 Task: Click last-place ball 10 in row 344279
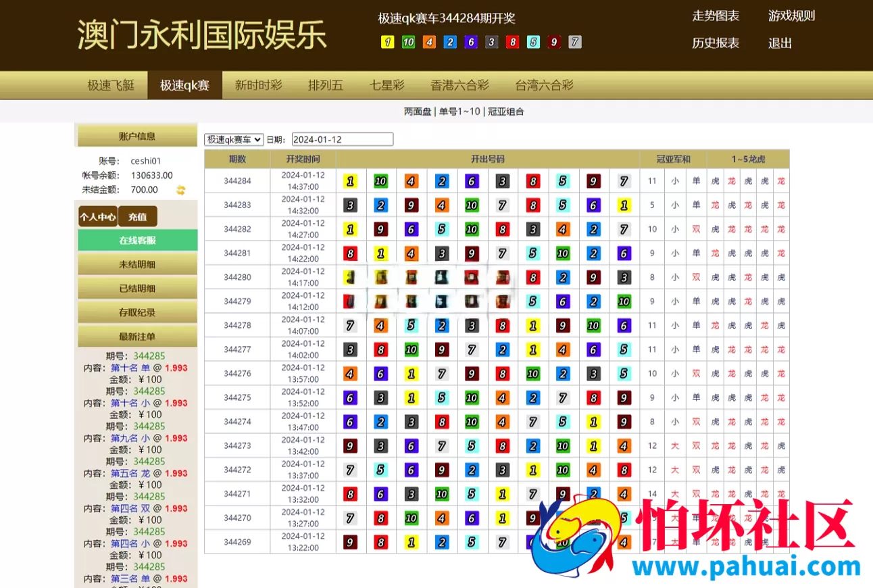pyautogui.click(x=624, y=301)
